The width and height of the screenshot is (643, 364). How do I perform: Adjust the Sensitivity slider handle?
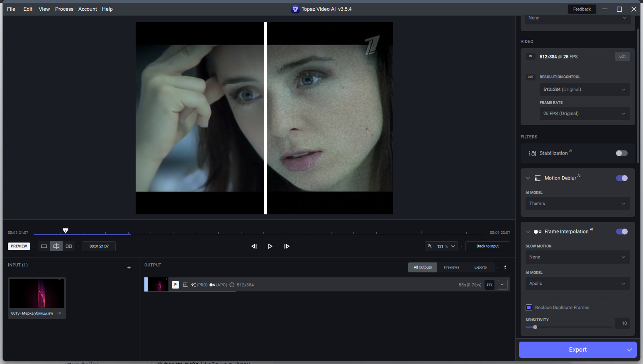tap(535, 327)
